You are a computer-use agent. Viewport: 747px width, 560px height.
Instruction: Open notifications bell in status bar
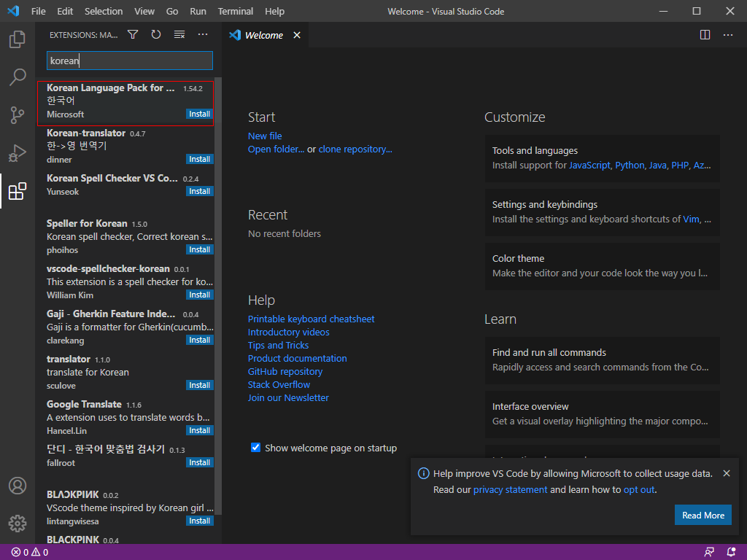pyautogui.click(x=731, y=553)
